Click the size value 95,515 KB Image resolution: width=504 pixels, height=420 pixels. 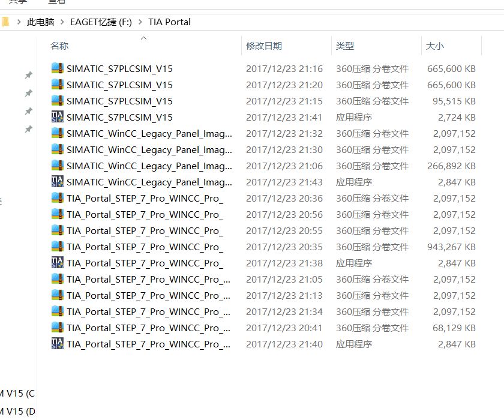[x=454, y=101]
